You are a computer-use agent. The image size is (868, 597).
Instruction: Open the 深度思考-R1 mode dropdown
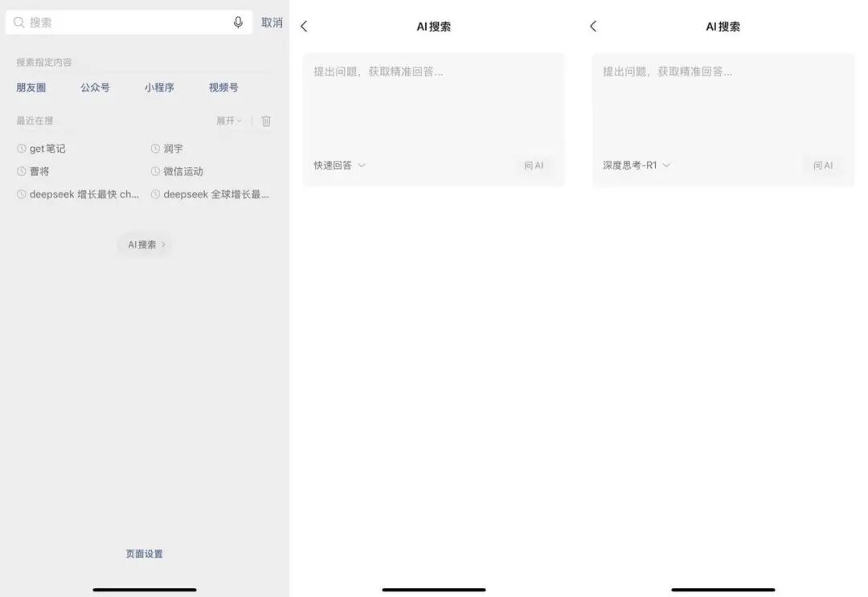tap(637, 165)
